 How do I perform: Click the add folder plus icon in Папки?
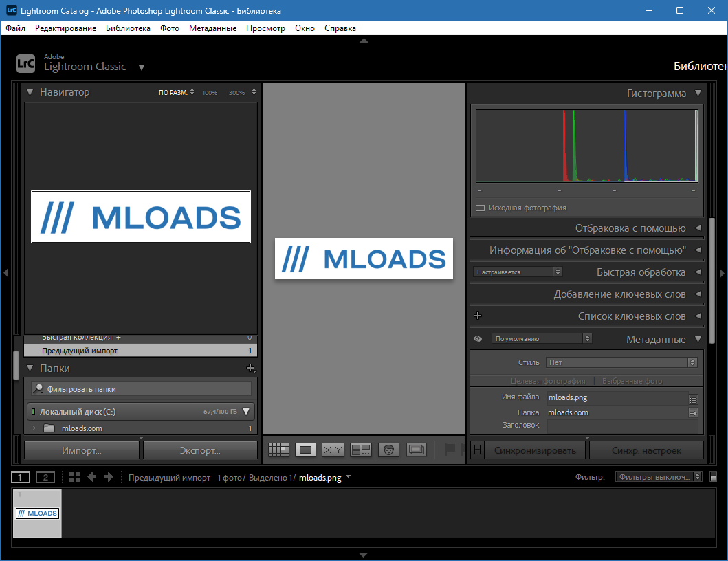coord(251,368)
